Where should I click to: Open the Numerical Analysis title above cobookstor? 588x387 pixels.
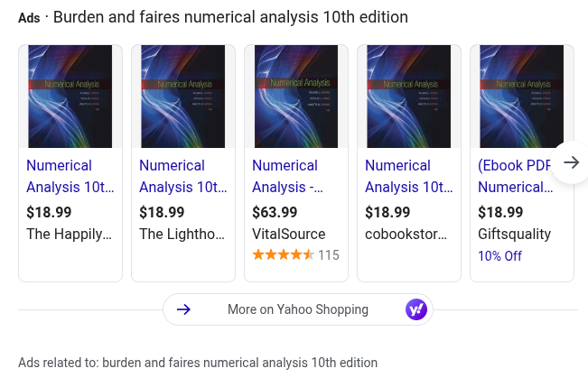[x=408, y=176]
